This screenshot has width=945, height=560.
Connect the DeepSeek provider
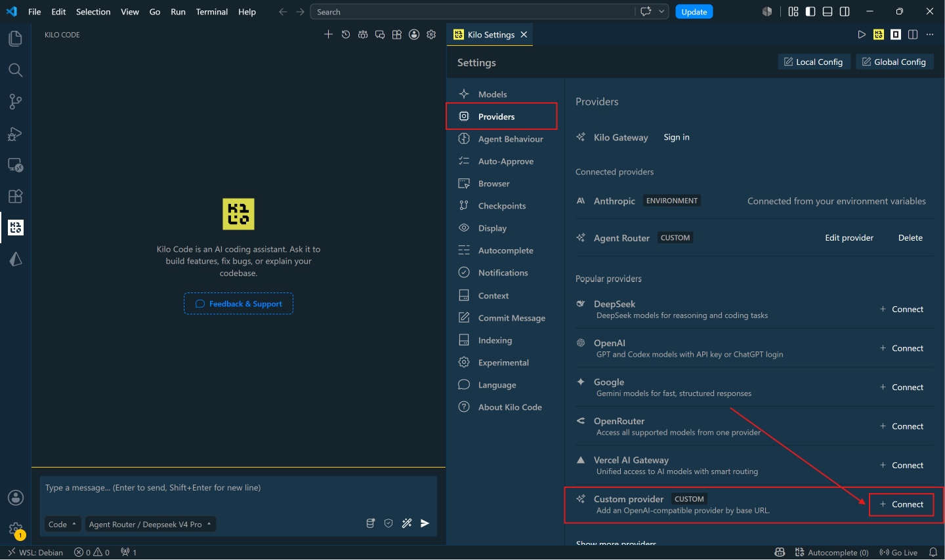point(902,309)
